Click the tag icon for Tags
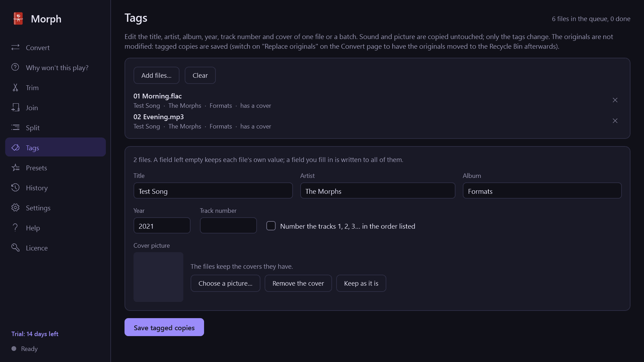The image size is (644, 362). pyautogui.click(x=15, y=147)
